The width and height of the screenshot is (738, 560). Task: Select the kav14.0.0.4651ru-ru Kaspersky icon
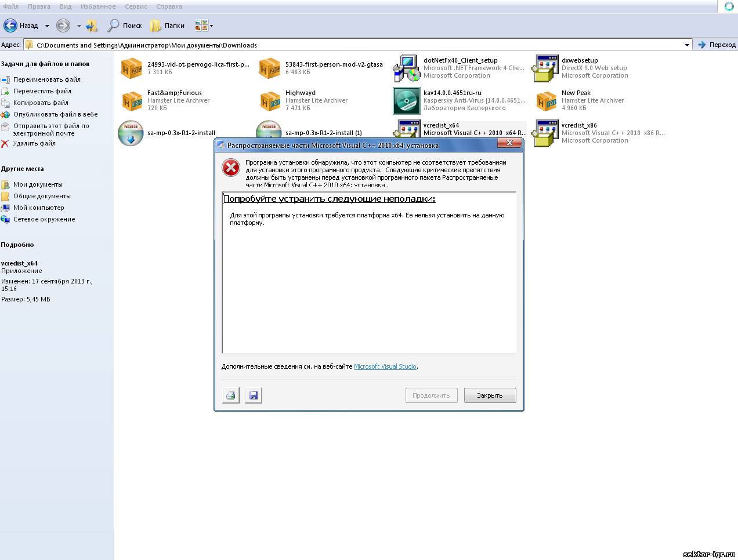pos(407,100)
